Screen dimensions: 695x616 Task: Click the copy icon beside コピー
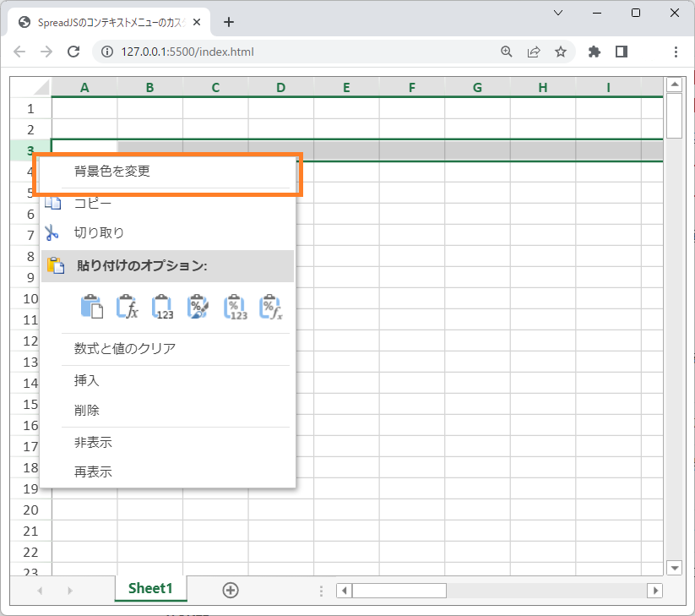pos(52,203)
